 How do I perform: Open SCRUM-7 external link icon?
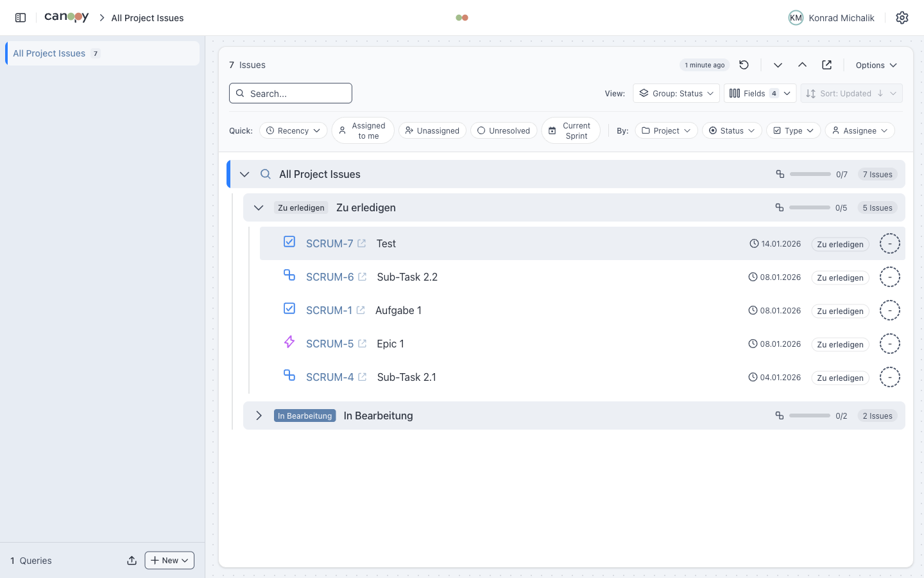coord(362,243)
